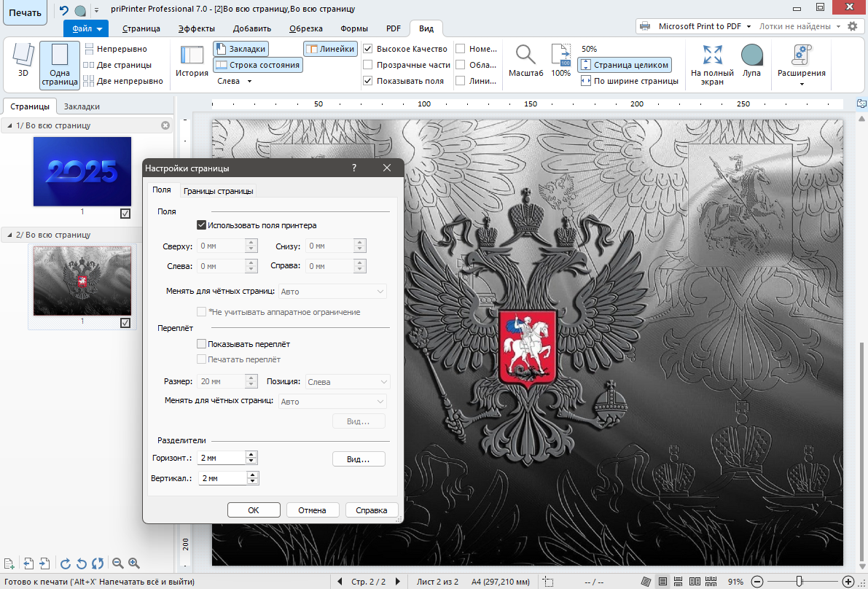The image size is (868, 589).
Task: Expand the Расширения dropdown
Action: coord(801,65)
